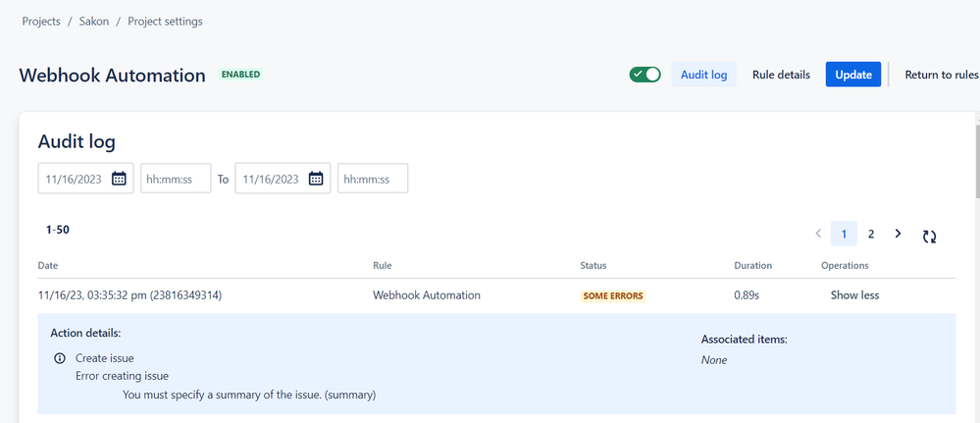Image resolution: width=980 pixels, height=423 pixels.
Task: Go to the next audit log page arrow
Action: click(899, 234)
